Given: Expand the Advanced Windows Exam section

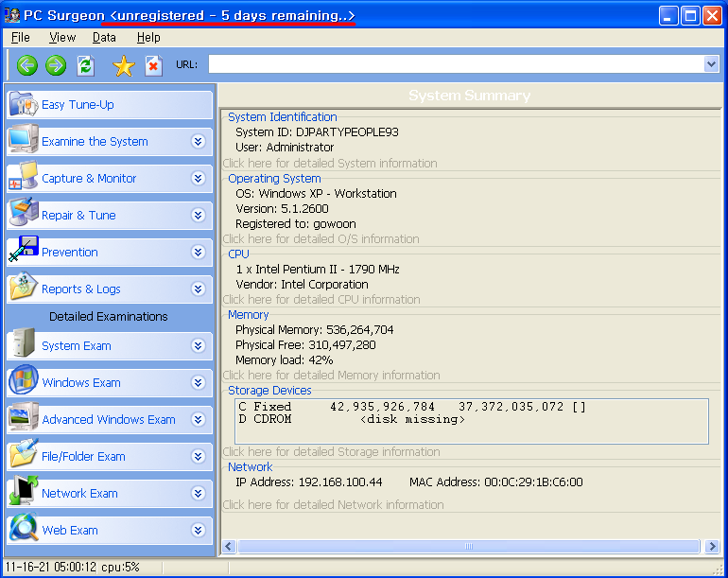Looking at the screenshot, I should (199, 420).
